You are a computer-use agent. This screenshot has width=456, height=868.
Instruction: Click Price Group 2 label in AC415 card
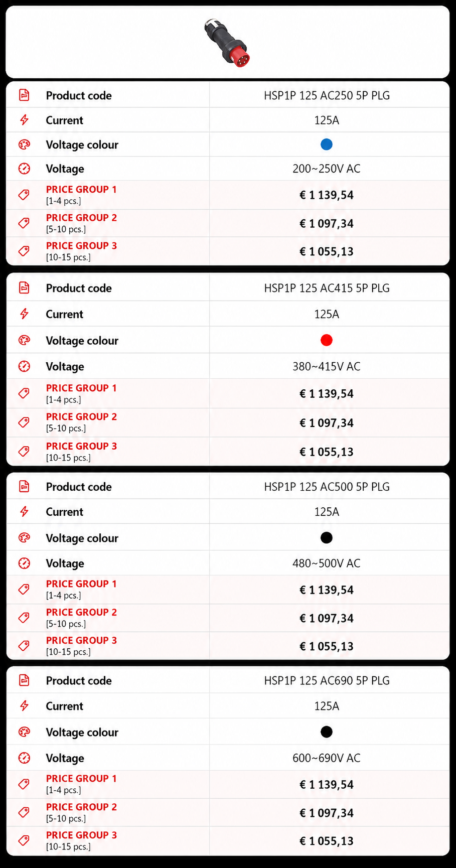click(x=81, y=417)
